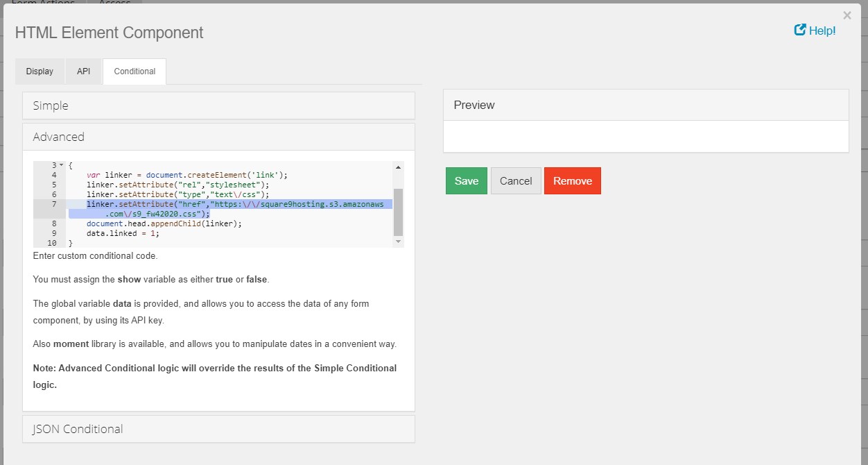The height and width of the screenshot is (465, 868).
Task: Switch to the Display tab
Action: 40,71
